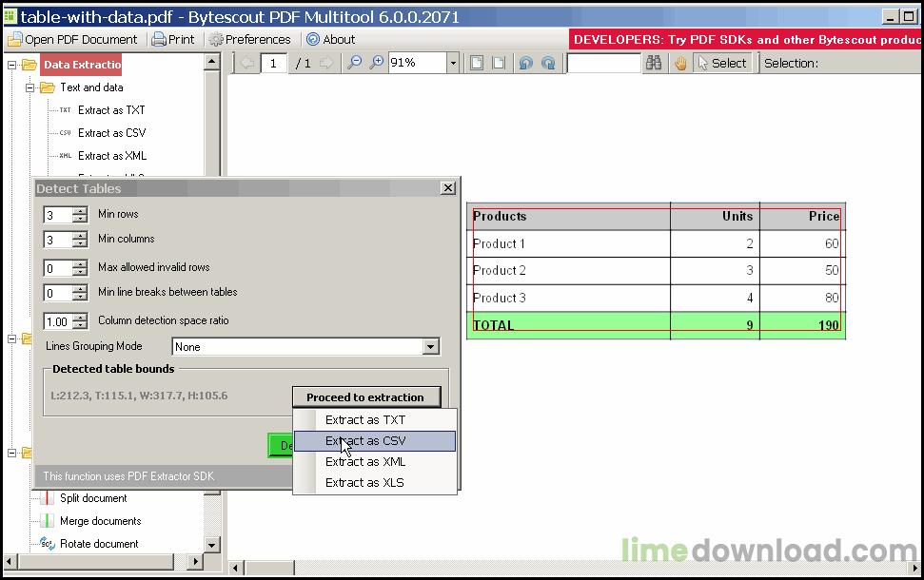The width and height of the screenshot is (924, 580).
Task: Click the Rotate document icon
Action: click(48, 544)
